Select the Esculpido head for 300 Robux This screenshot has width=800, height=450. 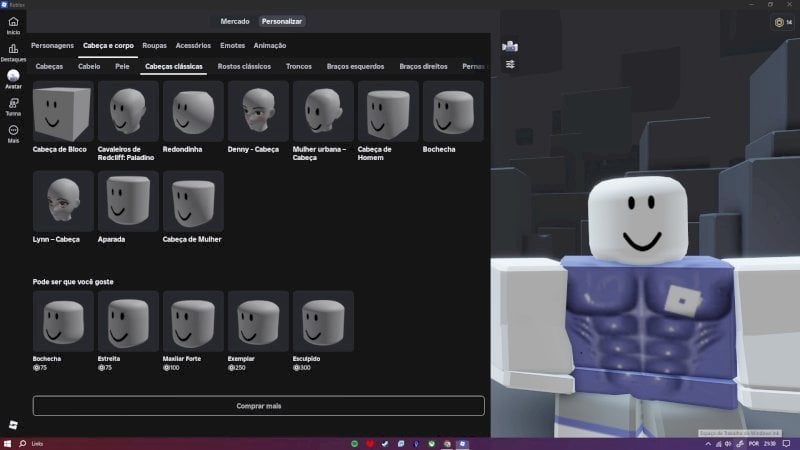tap(323, 321)
